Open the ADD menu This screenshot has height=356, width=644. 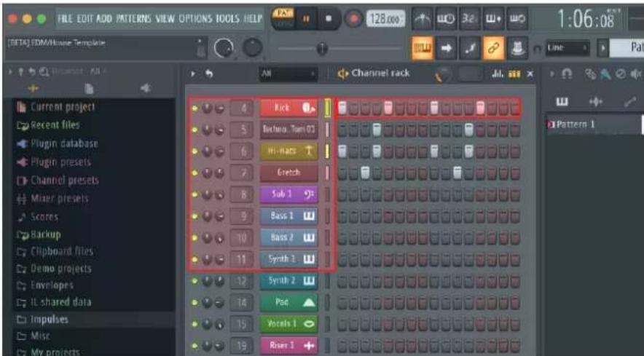[104, 18]
